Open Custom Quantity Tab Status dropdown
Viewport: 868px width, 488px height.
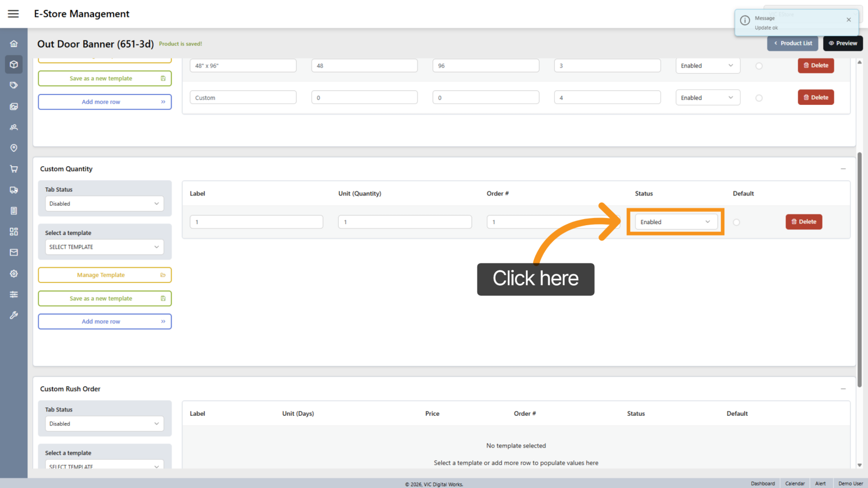coord(104,204)
